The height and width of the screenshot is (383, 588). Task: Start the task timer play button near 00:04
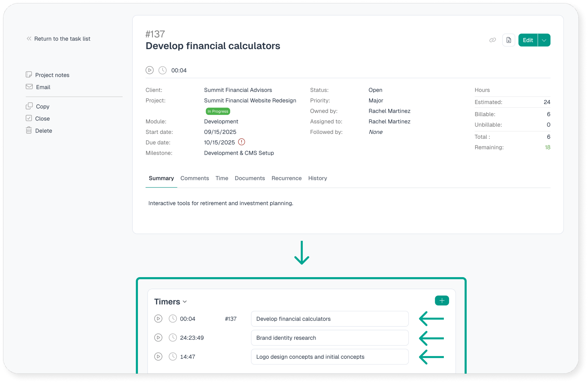click(149, 70)
